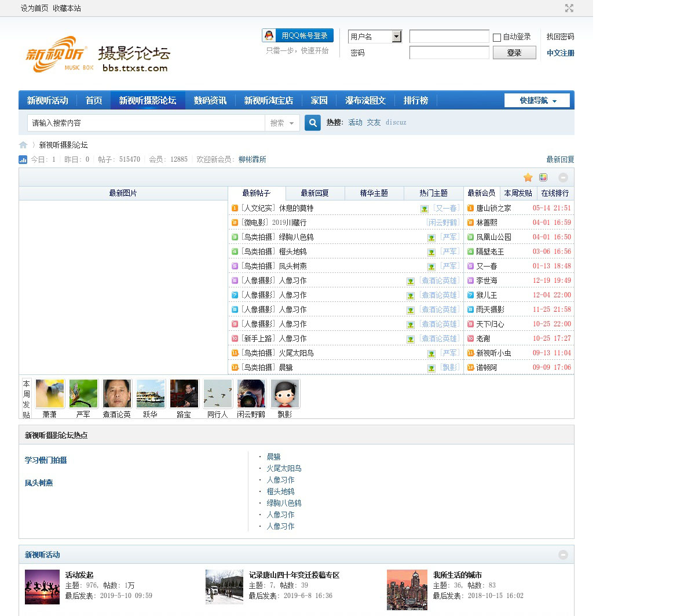Collapse the top forum panel
Viewport: 695px width, 616px height.
(x=563, y=177)
